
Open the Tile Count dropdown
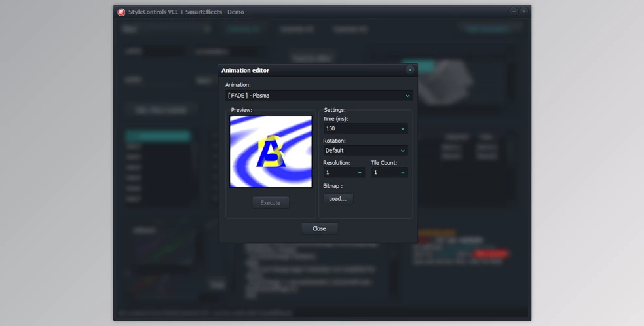pyautogui.click(x=389, y=172)
